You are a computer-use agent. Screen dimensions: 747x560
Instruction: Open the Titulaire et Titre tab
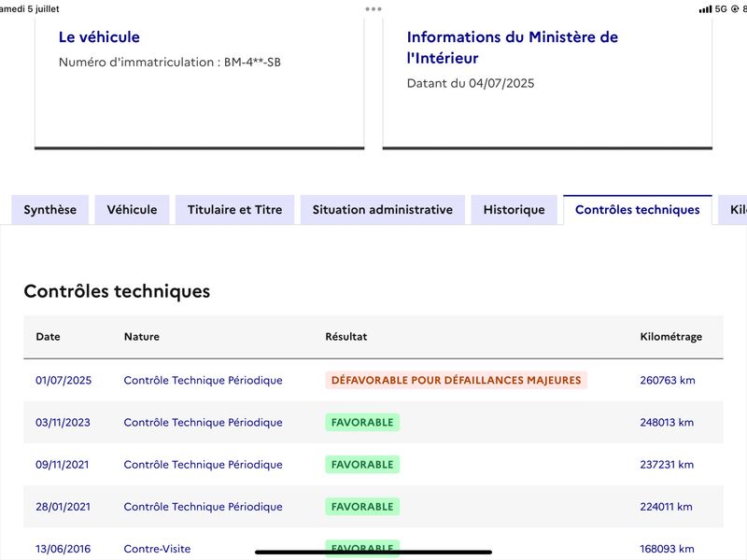pos(235,209)
